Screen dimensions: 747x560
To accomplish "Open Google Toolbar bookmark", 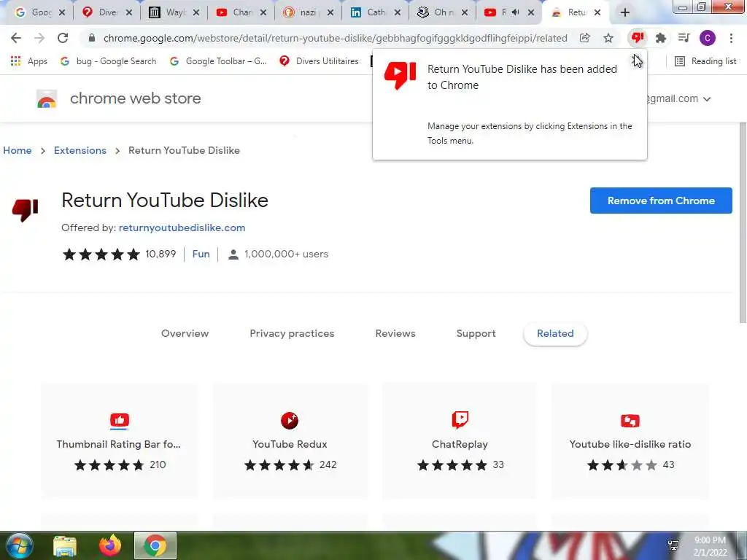I will [219, 61].
